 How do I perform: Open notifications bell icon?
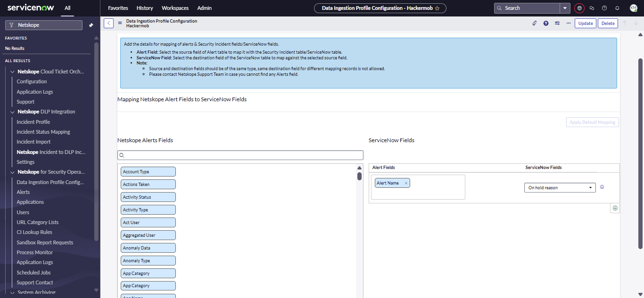(617, 8)
